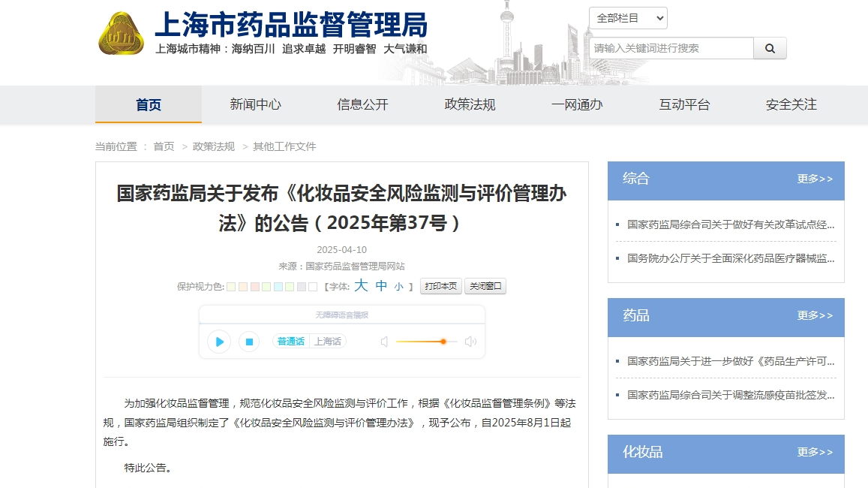Click the low volume speaker icon
This screenshot has height=488, width=868.
pos(384,342)
